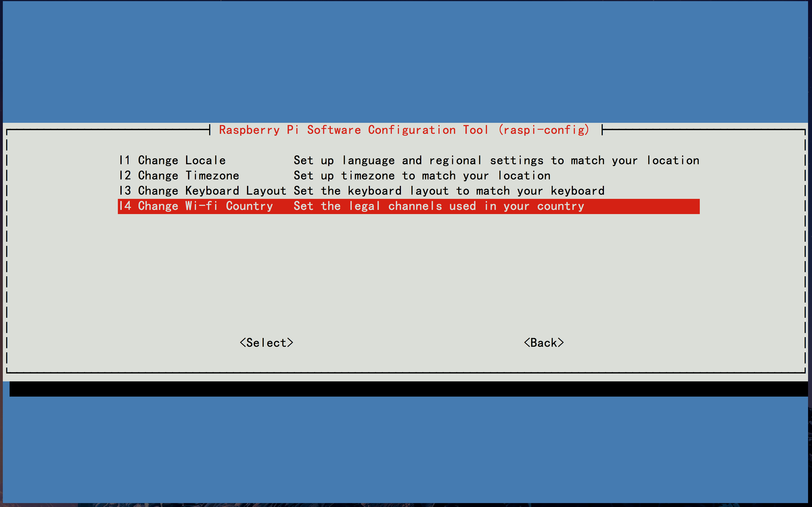The width and height of the screenshot is (812, 507).
Task: Collapse the current raspi-config menu level
Action: click(544, 342)
